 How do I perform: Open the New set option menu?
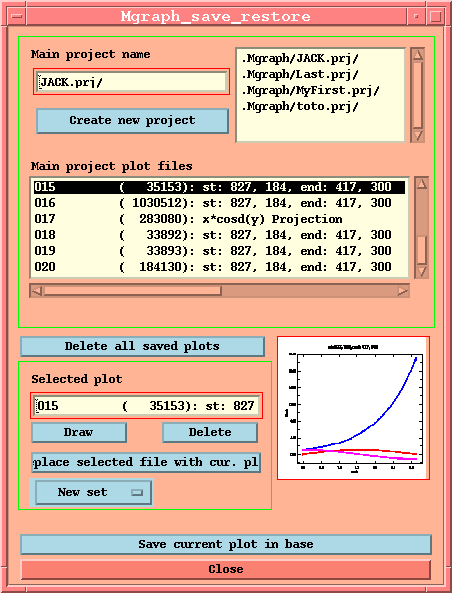pyautogui.click(x=94, y=492)
